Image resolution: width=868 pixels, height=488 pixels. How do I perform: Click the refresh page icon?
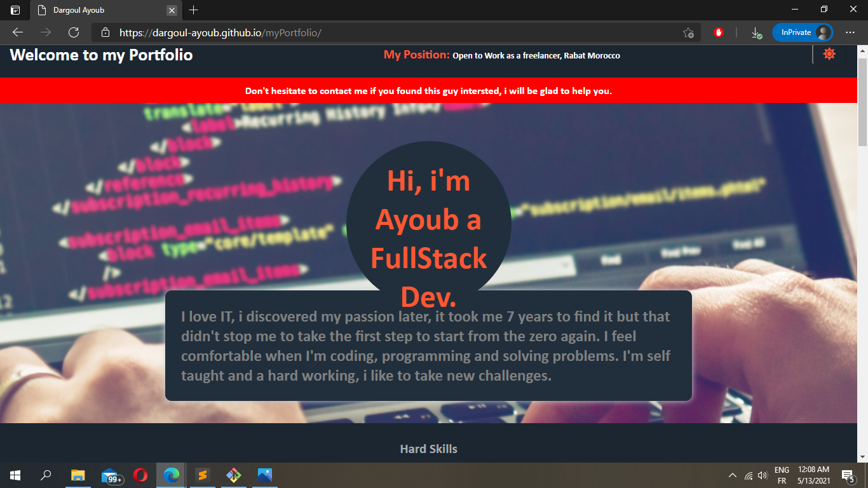pyautogui.click(x=74, y=32)
